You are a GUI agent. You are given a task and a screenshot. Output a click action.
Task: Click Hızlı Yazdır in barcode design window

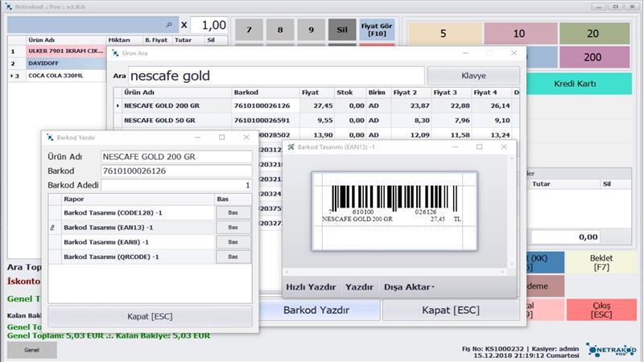click(x=311, y=287)
